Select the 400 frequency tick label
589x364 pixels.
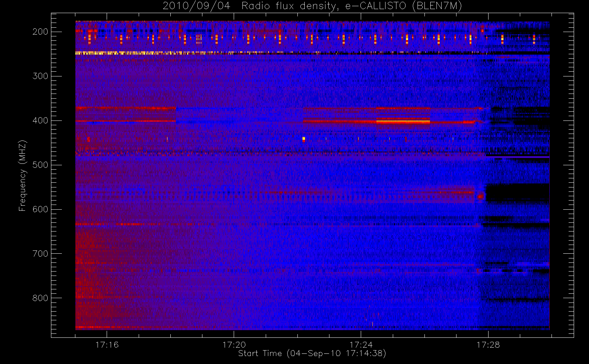(40, 120)
